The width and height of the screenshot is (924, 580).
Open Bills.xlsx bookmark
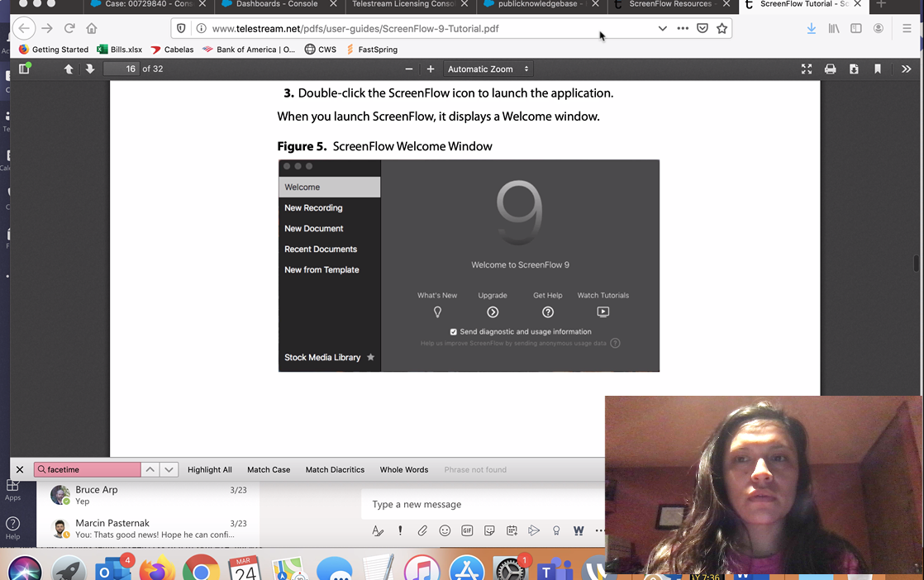[x=120, y=50]
